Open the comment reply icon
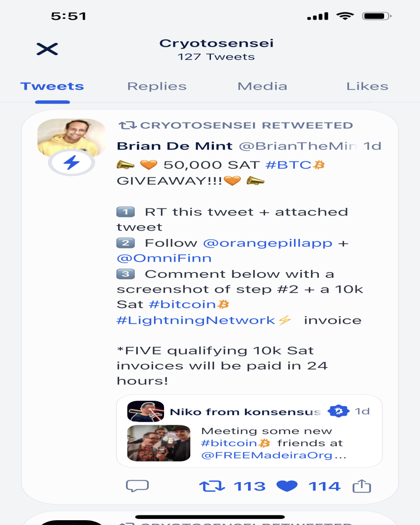The height and width of the screenshot is (525, 420). click(137, 486)
